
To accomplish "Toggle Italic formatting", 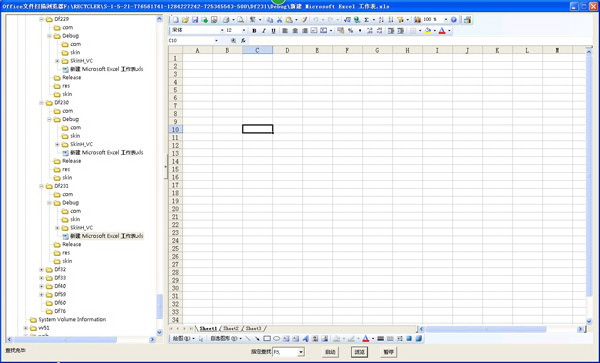I will (264, 31).
